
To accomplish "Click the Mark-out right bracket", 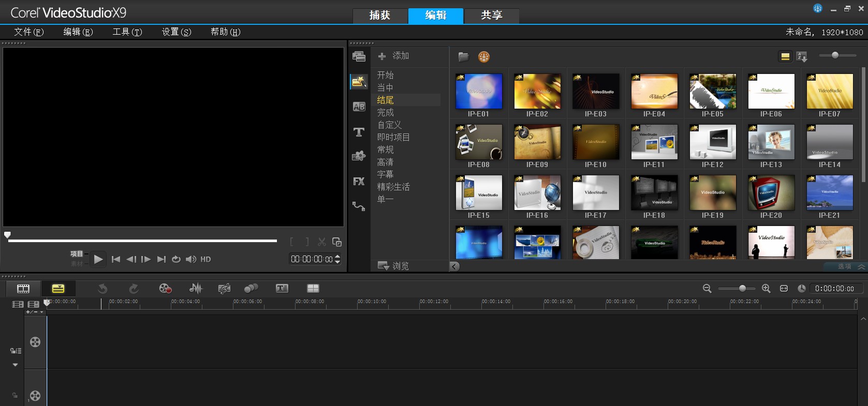I will click(x=307, y=242).
